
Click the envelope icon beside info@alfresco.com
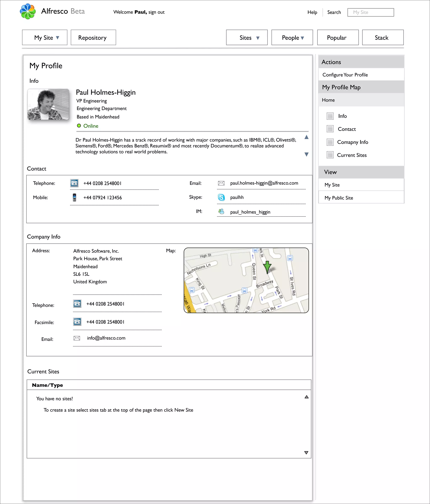pos(77,338)
